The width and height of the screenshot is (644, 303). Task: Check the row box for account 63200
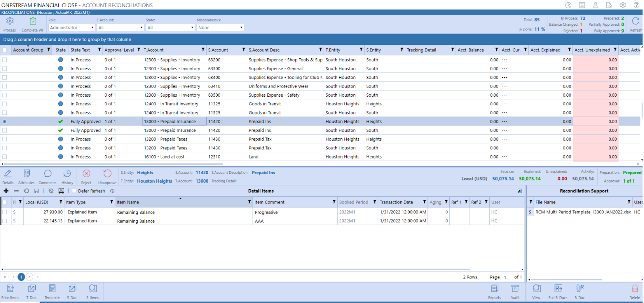(x=5, y=60)
